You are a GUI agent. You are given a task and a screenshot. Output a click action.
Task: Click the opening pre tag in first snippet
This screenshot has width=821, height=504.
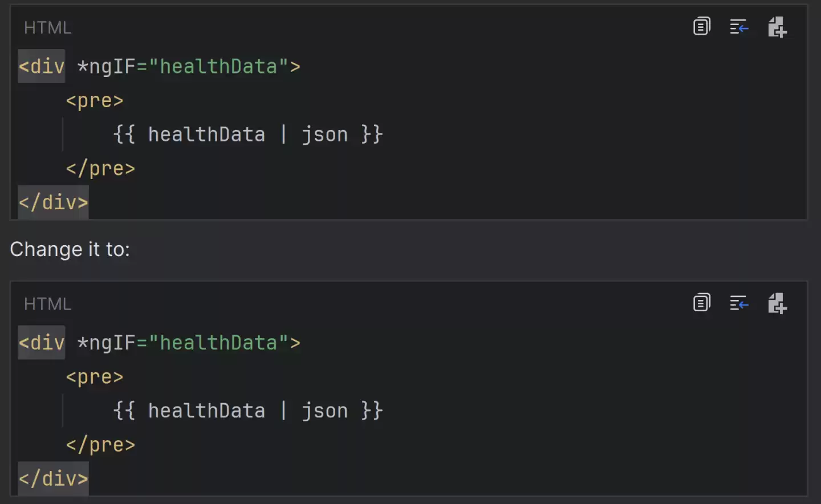coord(95,101)
